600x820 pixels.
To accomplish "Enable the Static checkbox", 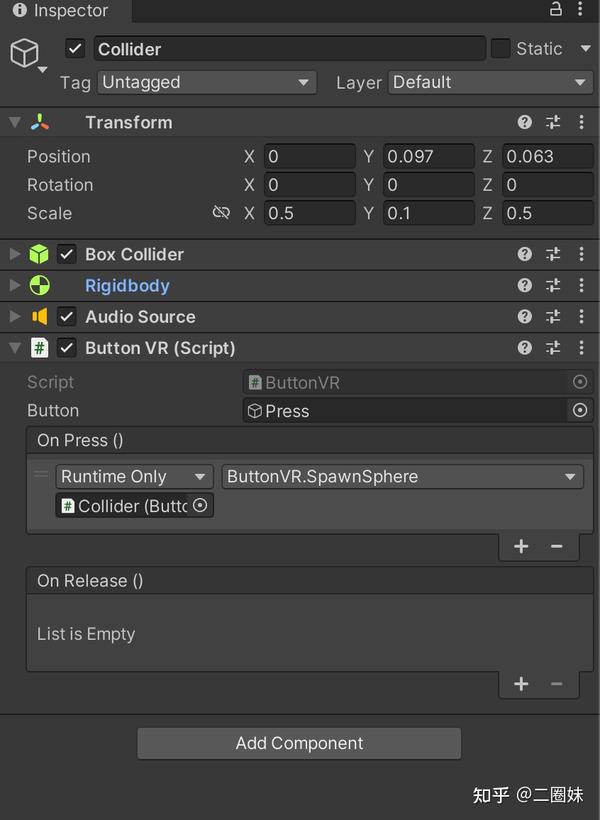I will pos(498,48).
